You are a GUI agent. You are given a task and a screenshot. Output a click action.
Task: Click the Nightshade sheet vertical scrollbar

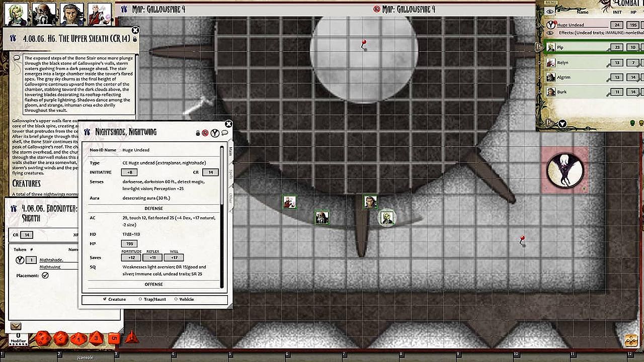(222, 217)
